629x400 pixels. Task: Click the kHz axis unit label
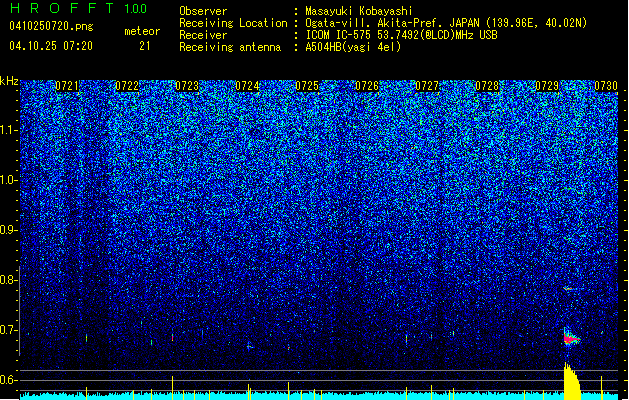click(9, 81)
